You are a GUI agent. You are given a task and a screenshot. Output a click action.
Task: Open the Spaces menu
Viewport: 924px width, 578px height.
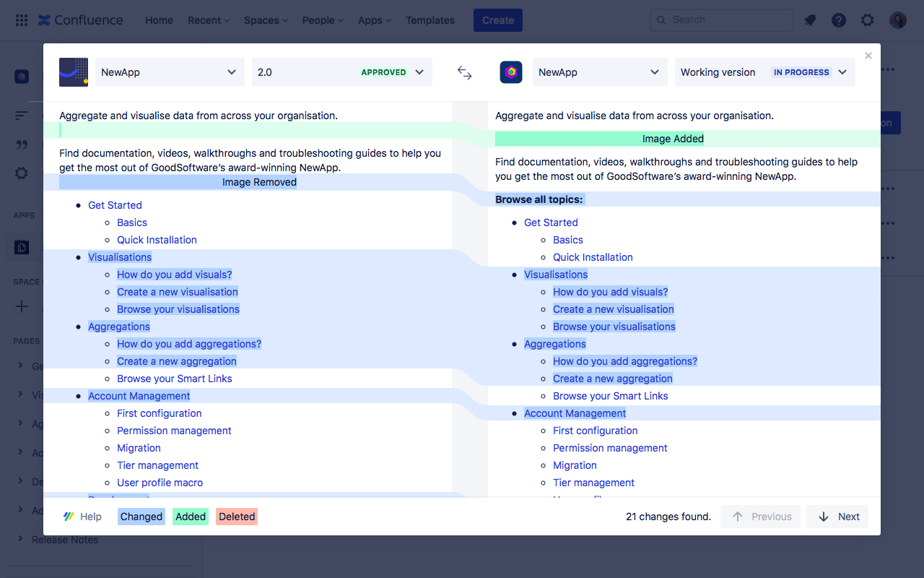265,20
